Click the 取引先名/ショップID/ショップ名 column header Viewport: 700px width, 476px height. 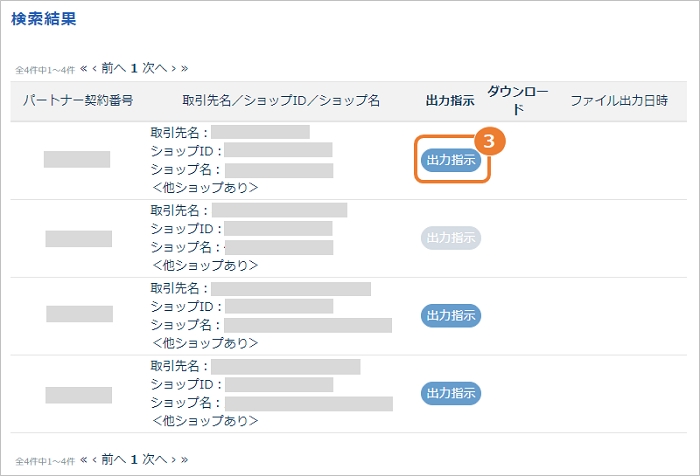point(281,100)
